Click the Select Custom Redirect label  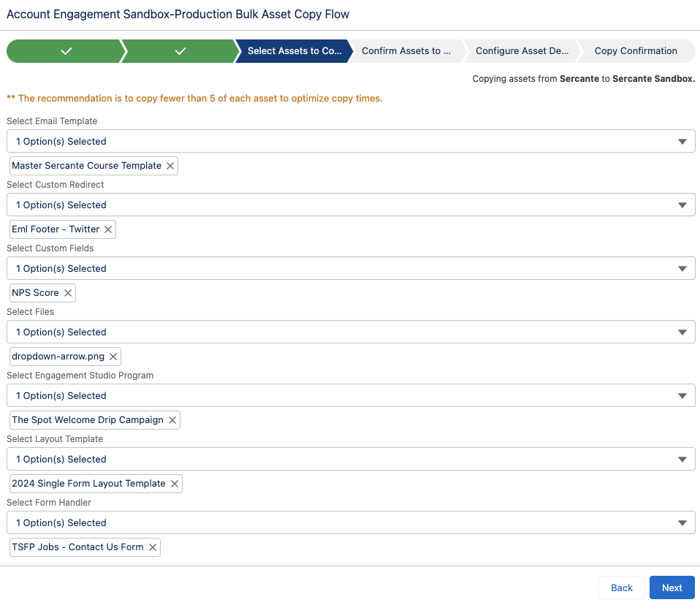point(55,185)
